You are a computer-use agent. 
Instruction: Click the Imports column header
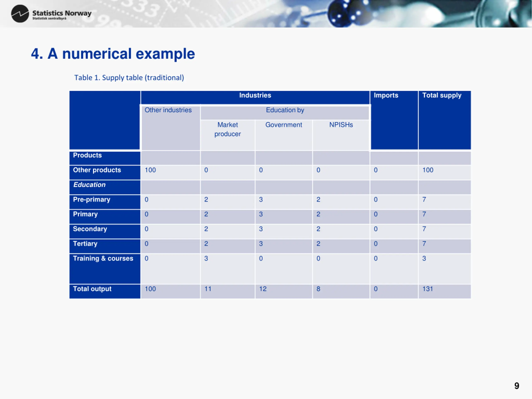(394, 120)
